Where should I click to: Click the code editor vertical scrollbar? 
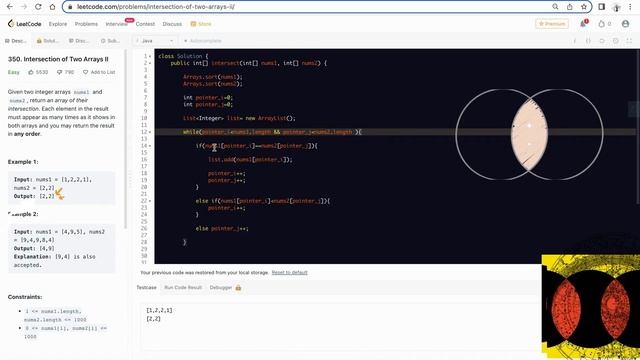[x=638, y=127]
